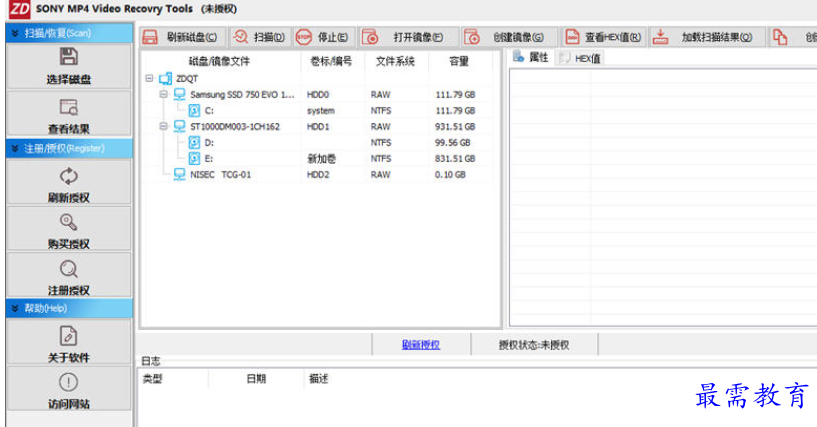Screen dimensions: 817x427
Task: Click the C: partition icon
Action: point(194,110)
